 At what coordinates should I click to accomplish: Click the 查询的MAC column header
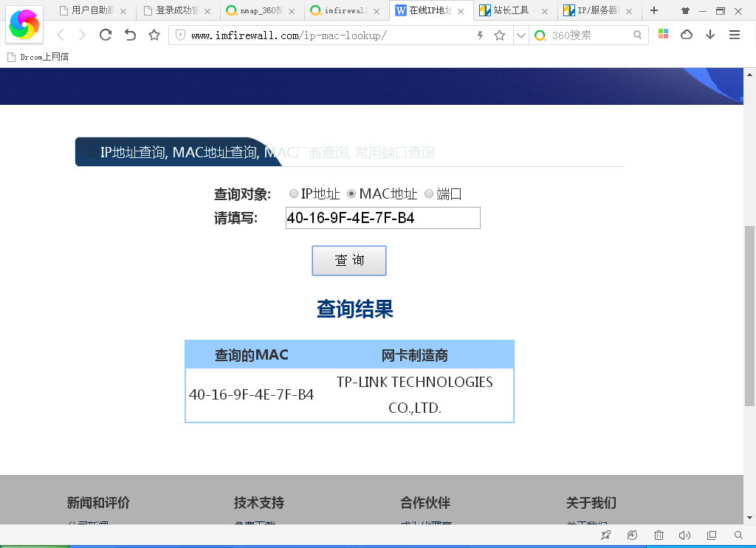251,355
